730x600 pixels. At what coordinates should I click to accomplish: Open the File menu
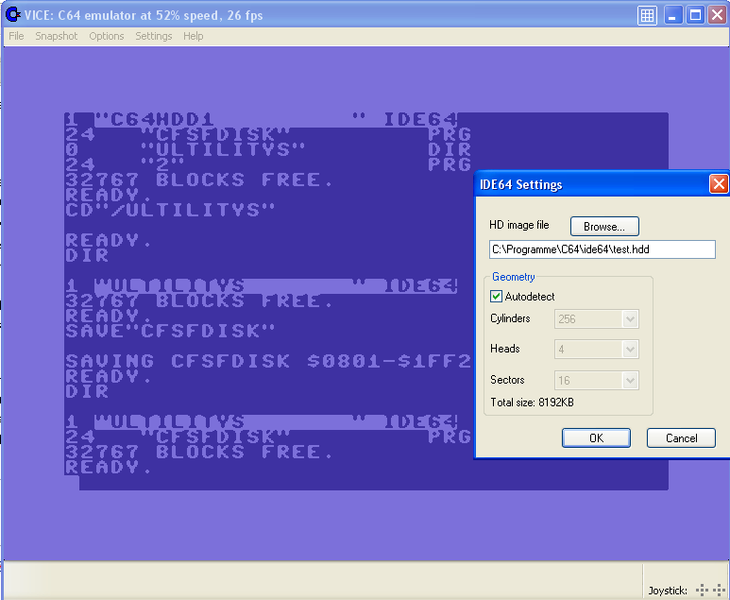click(16, 36)
